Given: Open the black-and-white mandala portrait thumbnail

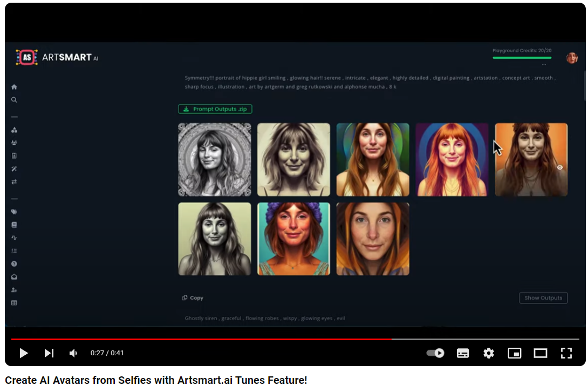Looking at the screenshot, I should [x=215, y=160].
